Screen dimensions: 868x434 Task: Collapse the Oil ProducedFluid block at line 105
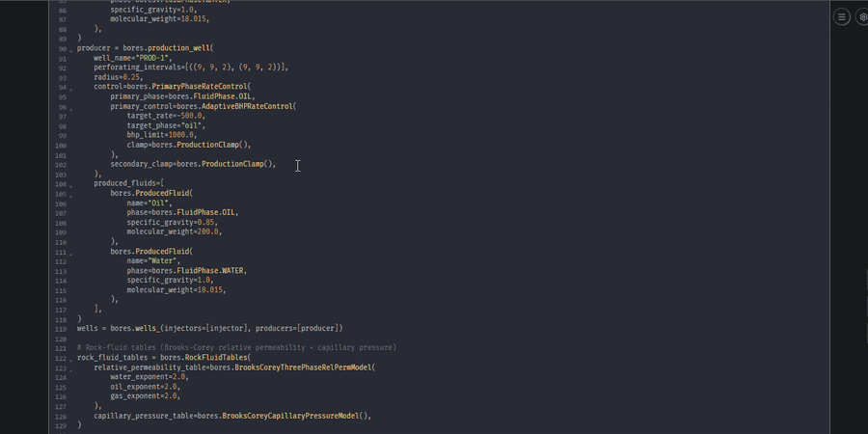tap(70, 195)
